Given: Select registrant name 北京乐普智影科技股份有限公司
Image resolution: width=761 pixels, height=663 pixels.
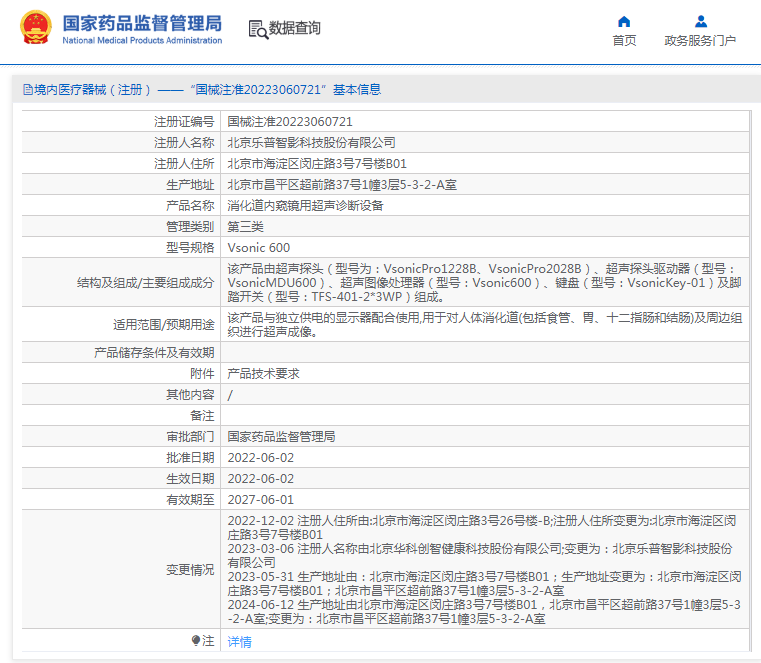Looking at the screenshot, I should [312, 143].
